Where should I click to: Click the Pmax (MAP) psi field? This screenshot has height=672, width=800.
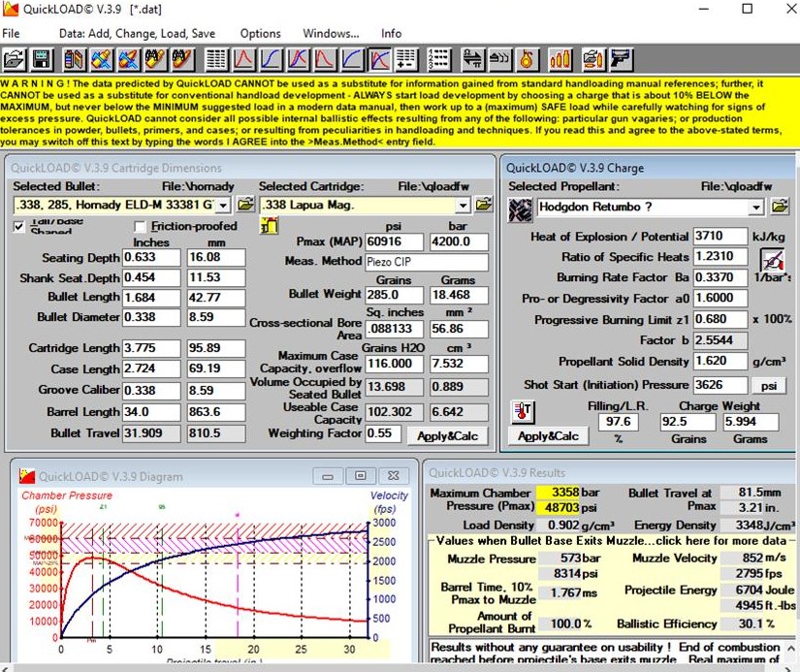394,241
